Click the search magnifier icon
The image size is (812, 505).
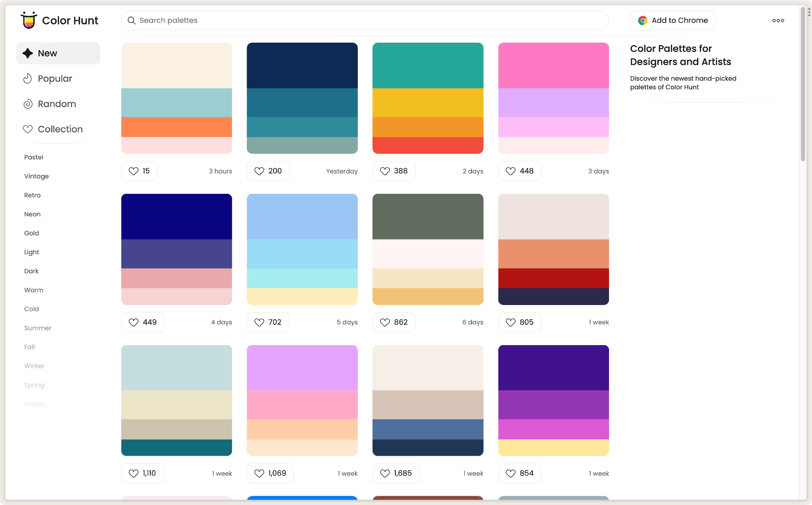(132, 20)
